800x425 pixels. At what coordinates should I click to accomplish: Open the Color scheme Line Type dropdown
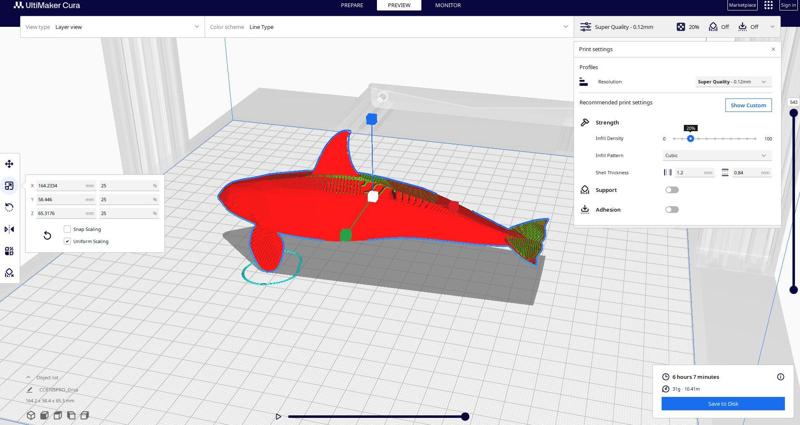[389, 27]
